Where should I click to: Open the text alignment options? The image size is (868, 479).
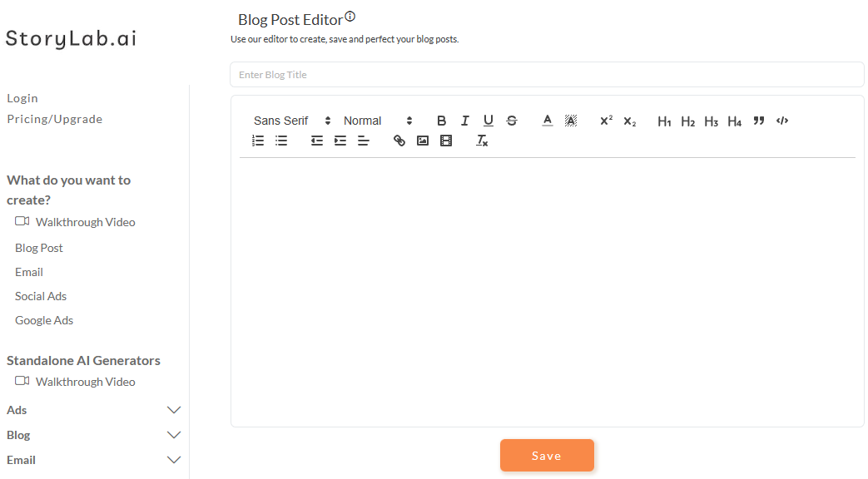pos(363,141)
